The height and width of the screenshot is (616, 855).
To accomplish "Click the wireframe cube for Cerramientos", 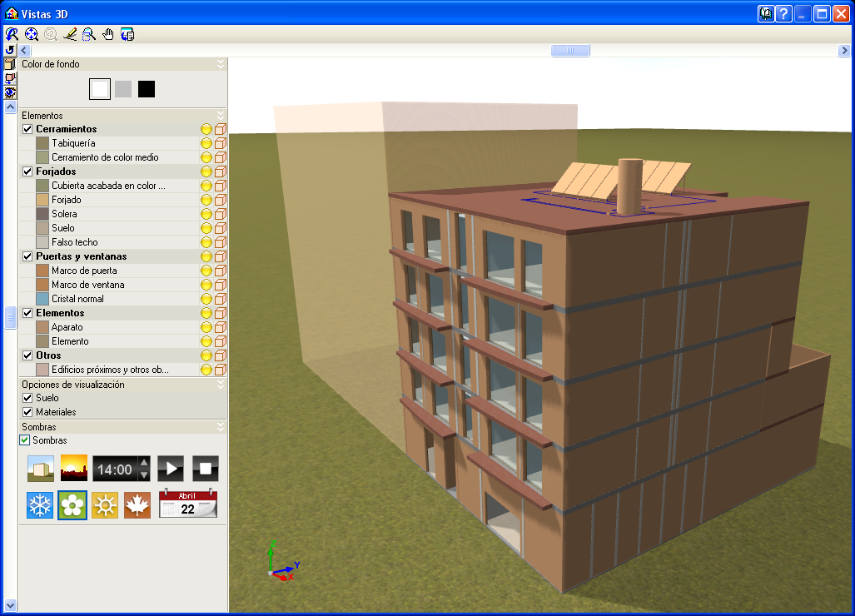I will coord(221,129).
